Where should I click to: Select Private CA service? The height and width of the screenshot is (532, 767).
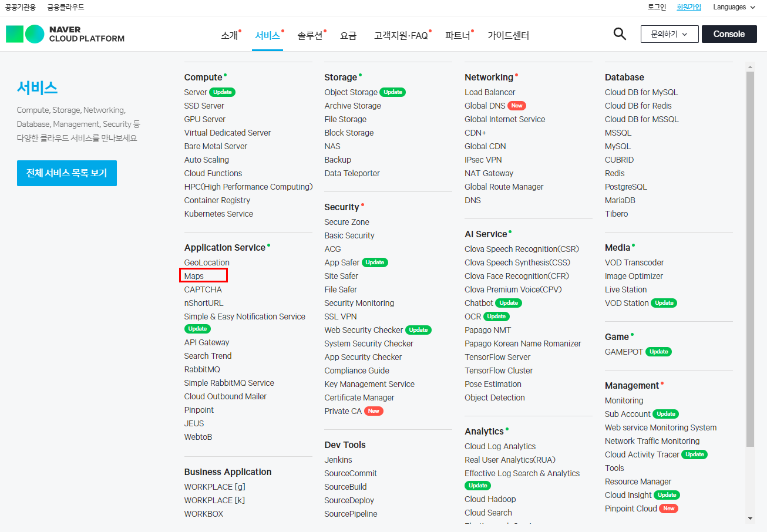(343, 411)
